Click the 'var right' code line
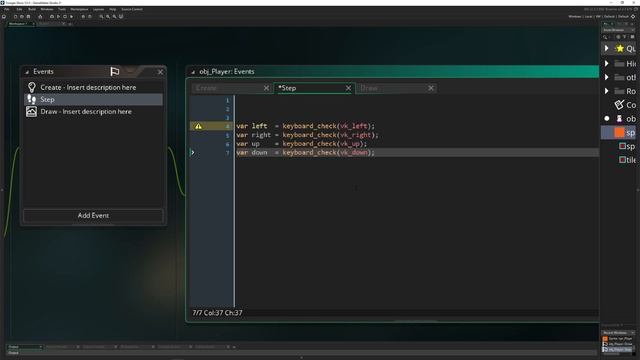 tap(307, 135)
